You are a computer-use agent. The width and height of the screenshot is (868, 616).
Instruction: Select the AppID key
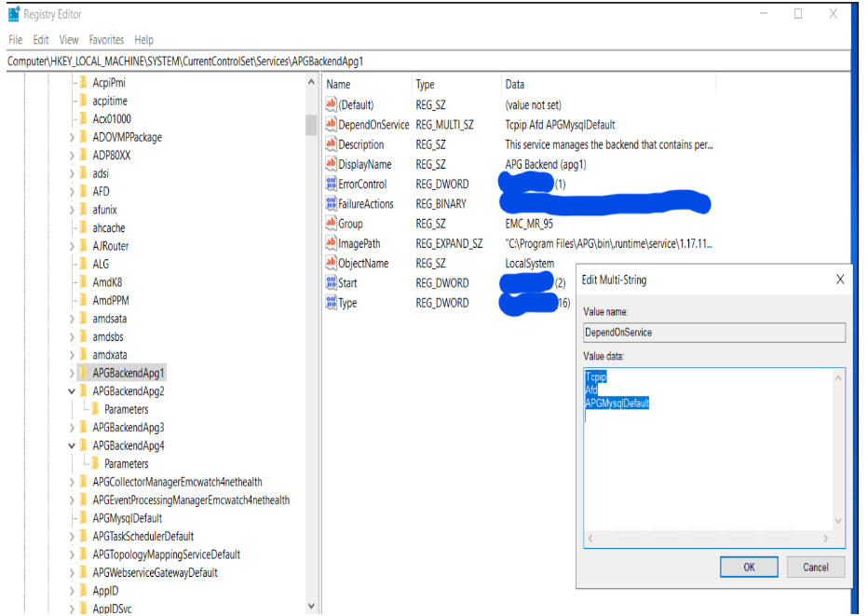click(105, 591)
